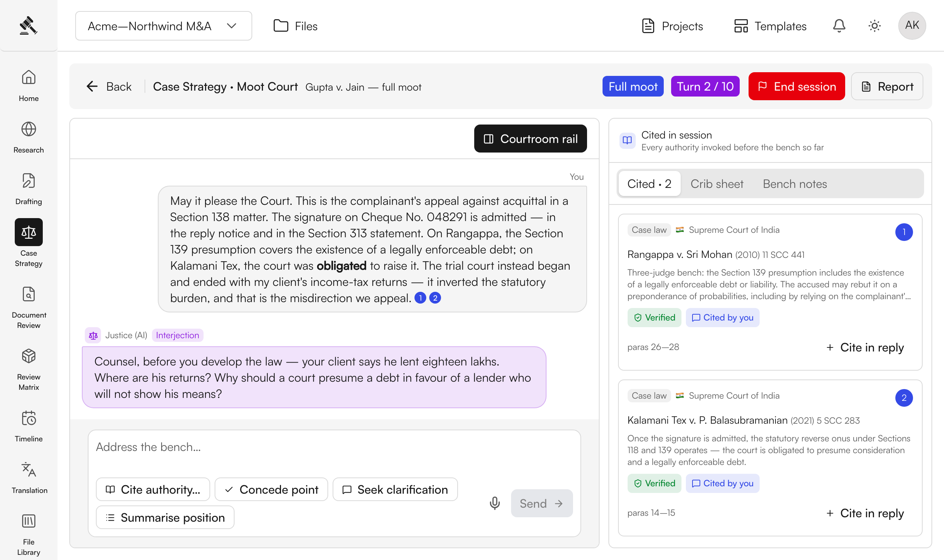Click number badge 2 on Kalamani Tex card
The image size is (944, 560).
[904, 398]
